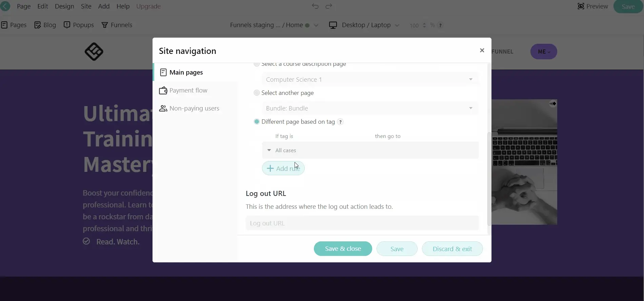The image size is (644, 301).
Task: Open the Bundle: Bundle page dropdown
Action: point(370,108)
